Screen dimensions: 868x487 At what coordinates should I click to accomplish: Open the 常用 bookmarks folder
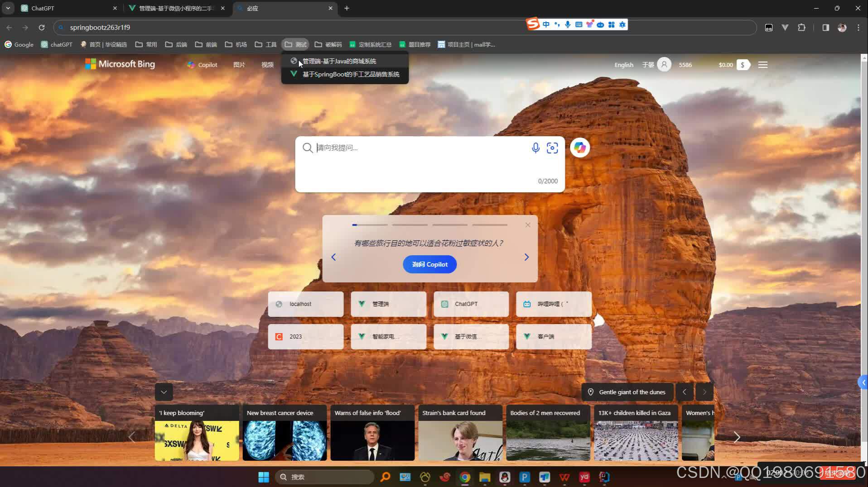tap(146, 44)
